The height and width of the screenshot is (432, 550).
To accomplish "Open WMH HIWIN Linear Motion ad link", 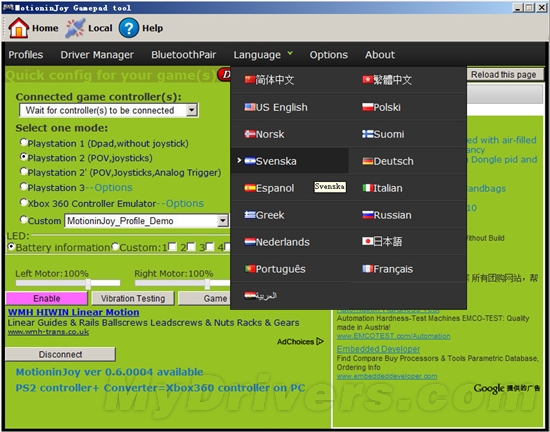I will click(74, 312).
